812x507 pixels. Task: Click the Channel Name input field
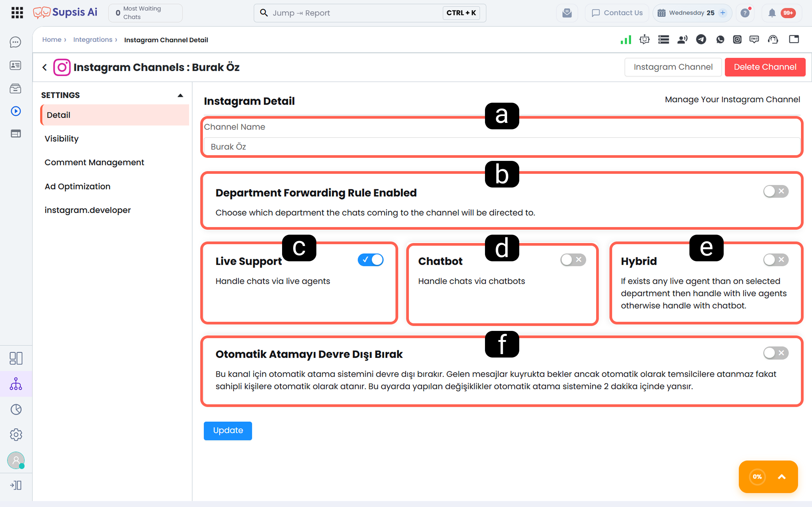pos(502,147)
